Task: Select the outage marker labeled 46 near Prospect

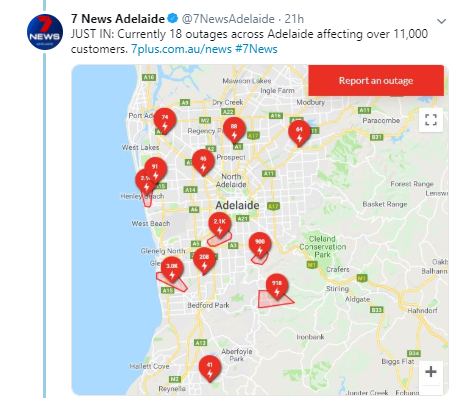Action: (203, 163)
